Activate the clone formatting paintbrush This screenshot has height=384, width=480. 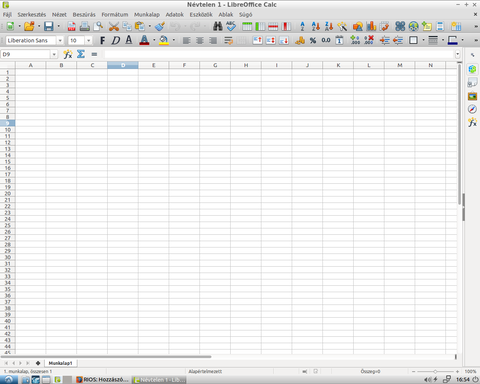click(160, 26)
